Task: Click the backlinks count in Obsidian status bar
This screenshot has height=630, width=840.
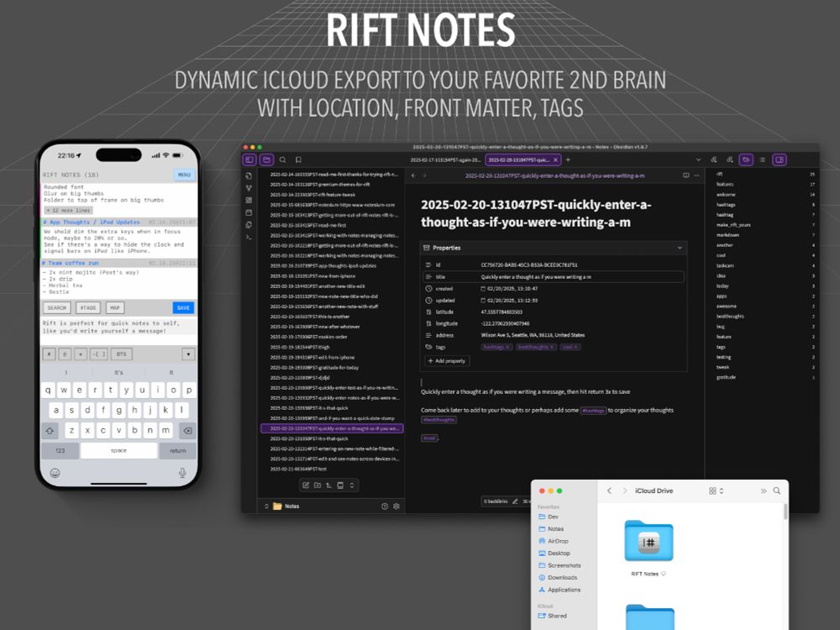Action: pyautogui.click(x=496, y=501)
